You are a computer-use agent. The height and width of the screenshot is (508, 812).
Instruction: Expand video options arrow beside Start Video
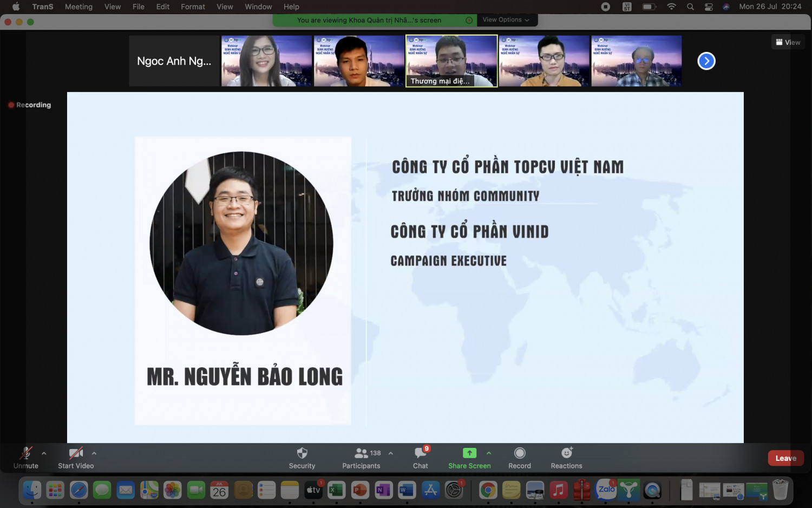(x=94, y=453)
